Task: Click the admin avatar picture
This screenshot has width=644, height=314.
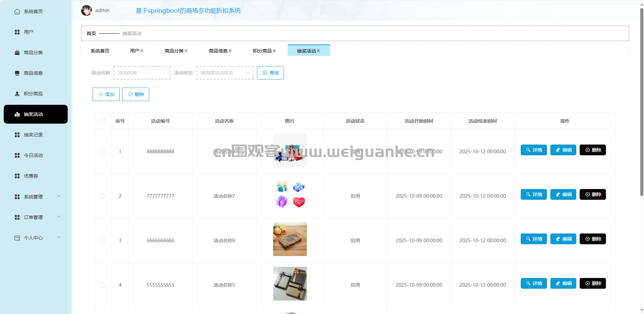Action: [87, 10]
